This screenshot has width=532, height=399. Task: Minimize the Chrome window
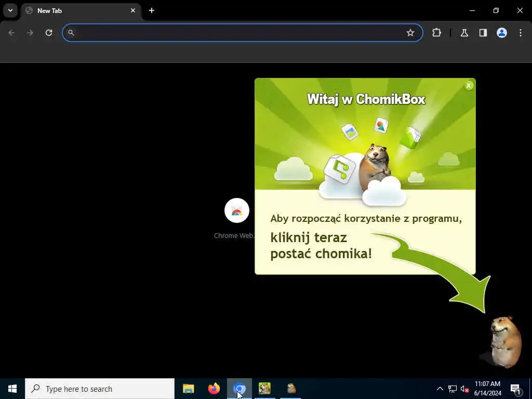[472, 10]
